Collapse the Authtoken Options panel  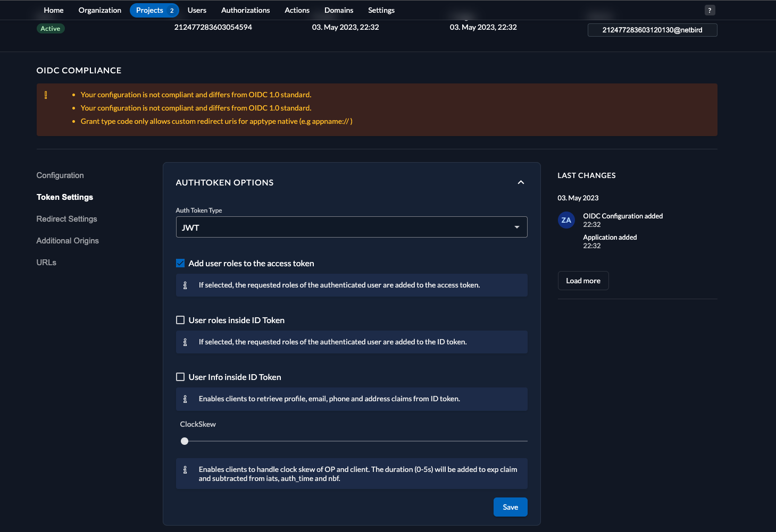(521, 182)
